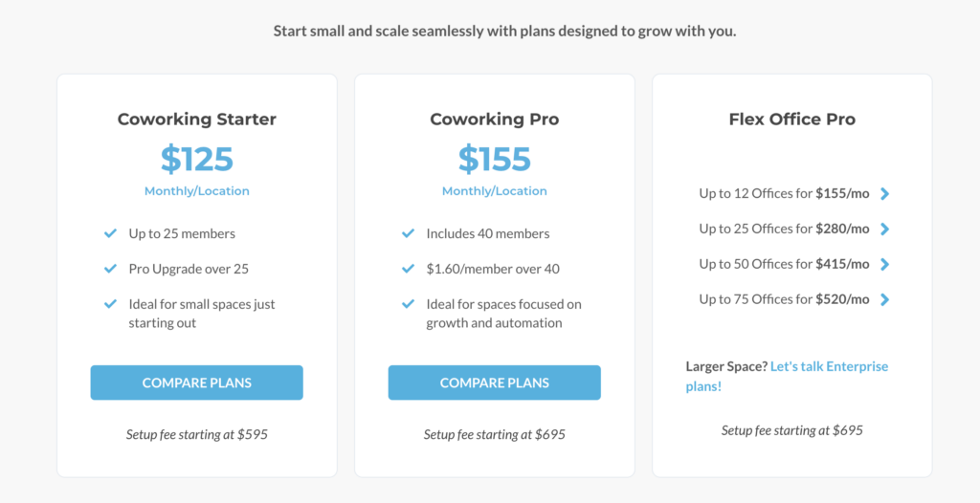This screenshot has width=980, height=503.
Task: Select the $125 price on Coworking Starter
Action: pyautogui.click(x=197, y=159)
